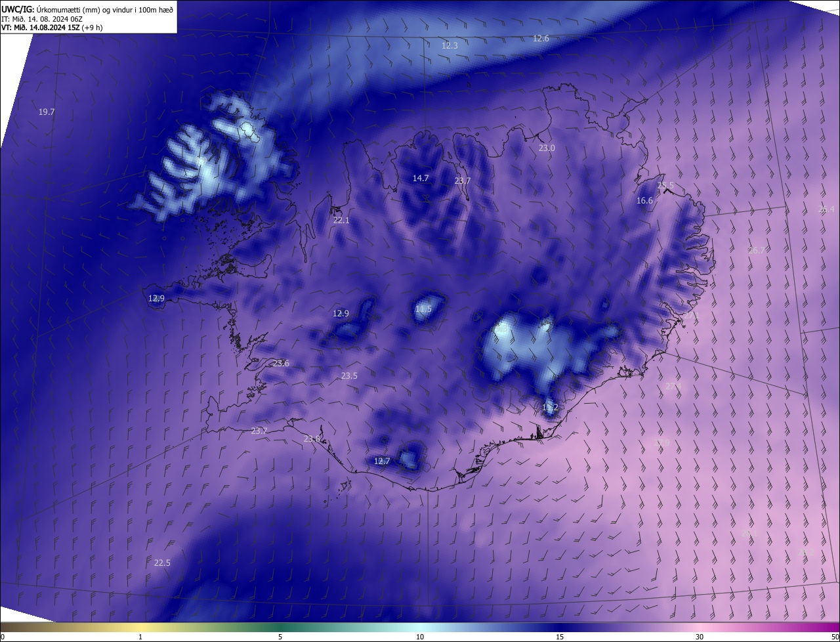The image size is (840, 642).
Task: Select the '11.5' value on the glacier
Action: pos(424,309)
